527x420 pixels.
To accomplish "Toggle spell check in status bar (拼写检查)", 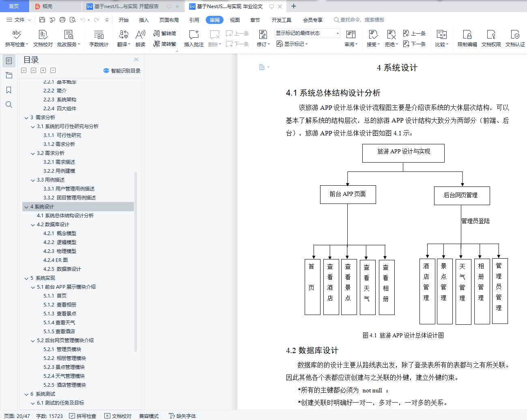I will pyautogui.click(x=83, y=416).
